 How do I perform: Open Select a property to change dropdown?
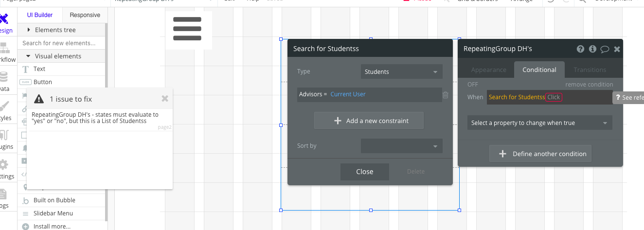click(x=539, y=123)
